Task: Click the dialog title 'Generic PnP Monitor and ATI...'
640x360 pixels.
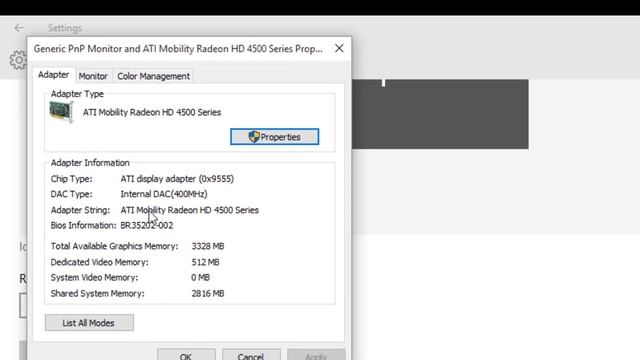Action: (x=178, y=49)
